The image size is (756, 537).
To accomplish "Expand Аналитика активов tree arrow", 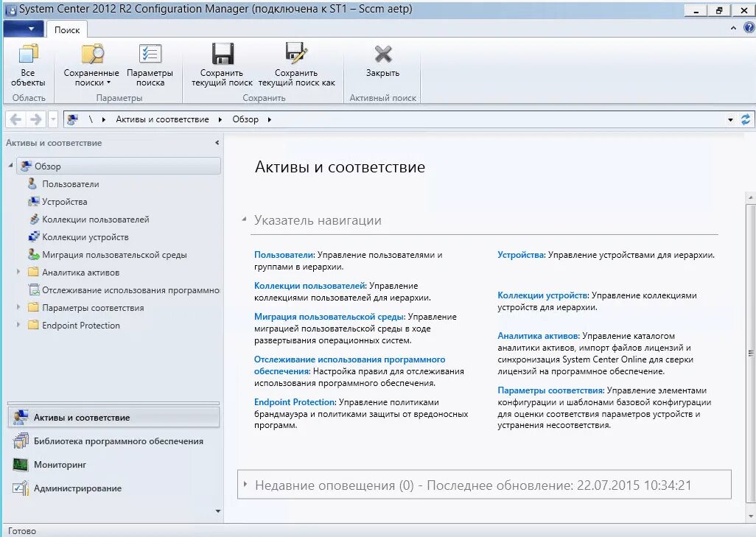I will tap(18, 272).
